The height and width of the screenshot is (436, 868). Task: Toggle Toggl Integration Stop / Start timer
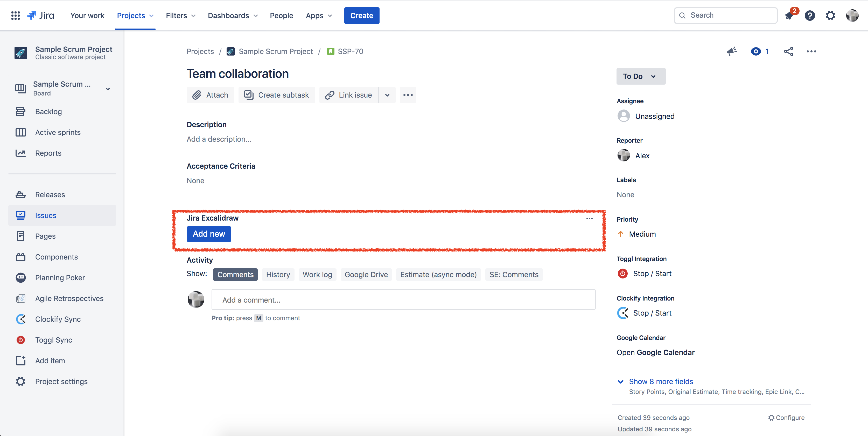652,274
